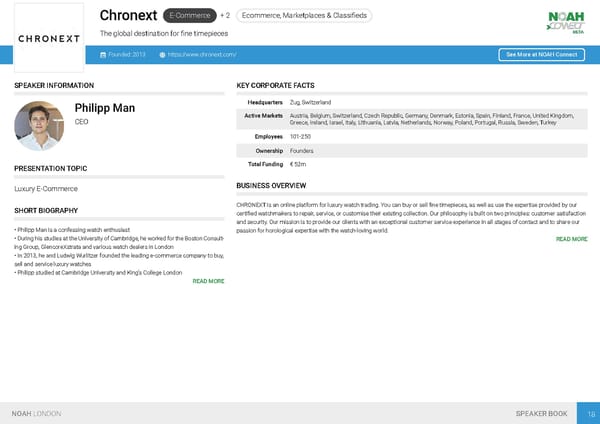This screenshot has height=424, width=600.
Task: Click the SPEAKER BOOK footer label
Action: click(541, 413)
